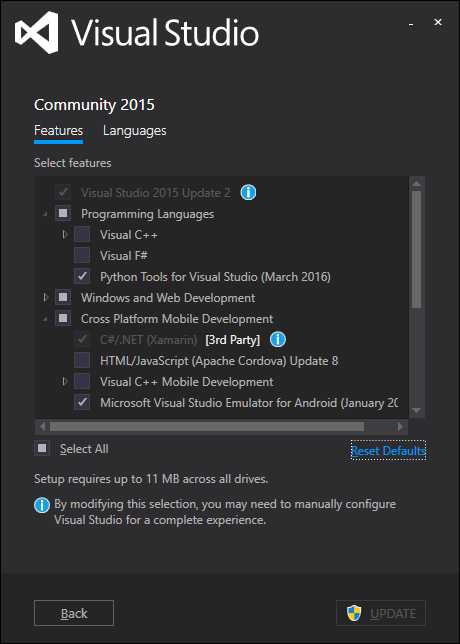Check HTML/JavaScript (Apache Cordova) Update 8

pyautogui.click(x=82, y=361)
